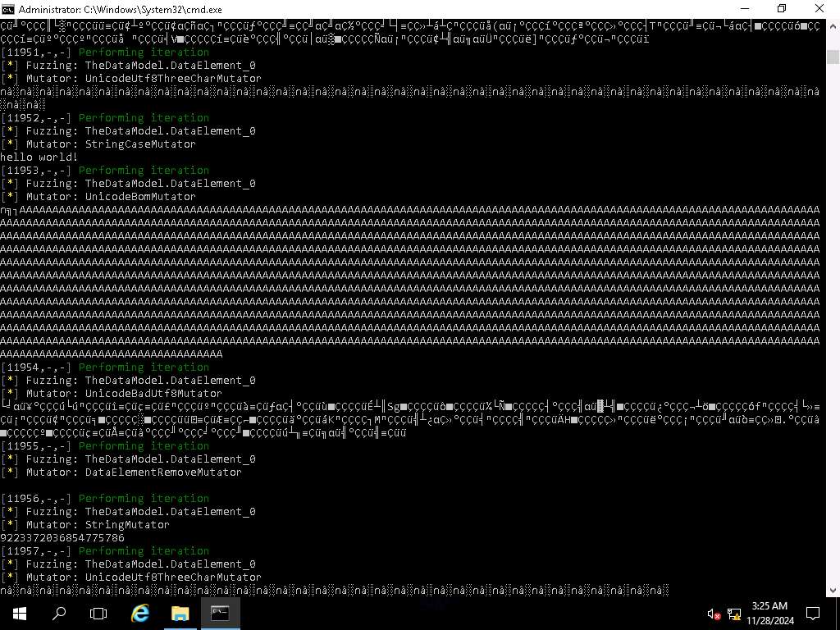The image size is (840, 630).
Task: Open the Action Center notifications icon
Action: 813,613
